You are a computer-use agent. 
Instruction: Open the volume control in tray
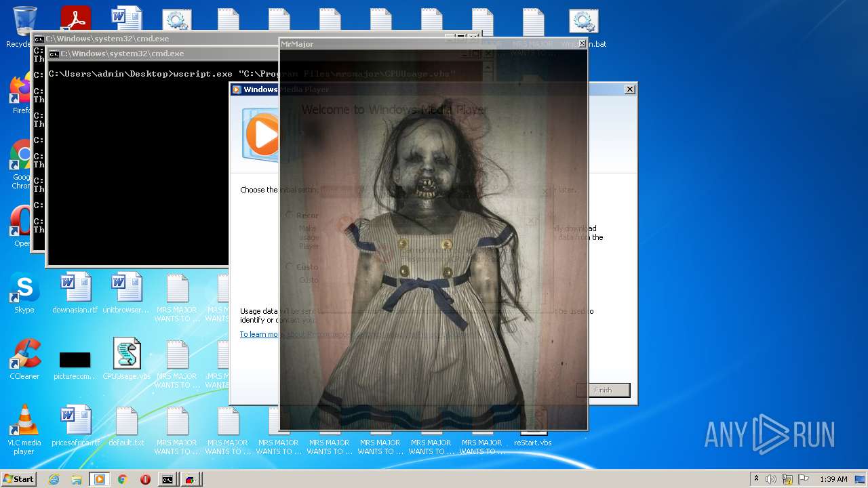click(771, 479)
